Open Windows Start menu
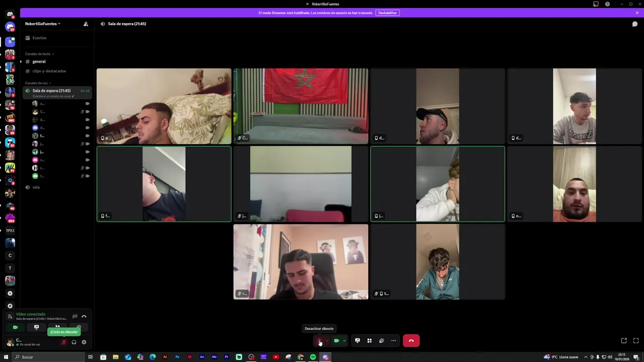 point(6,357)
